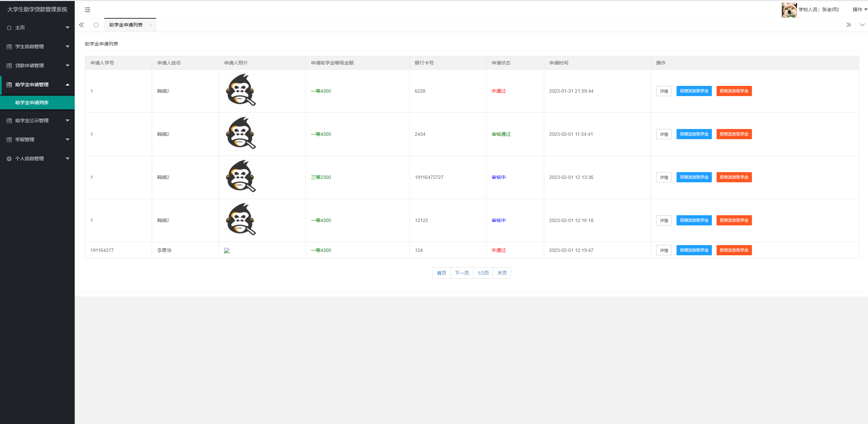Click 同意发放助学金 for 李勇浩's row
The image size is (868, 424).
click(x=694, y=250)
